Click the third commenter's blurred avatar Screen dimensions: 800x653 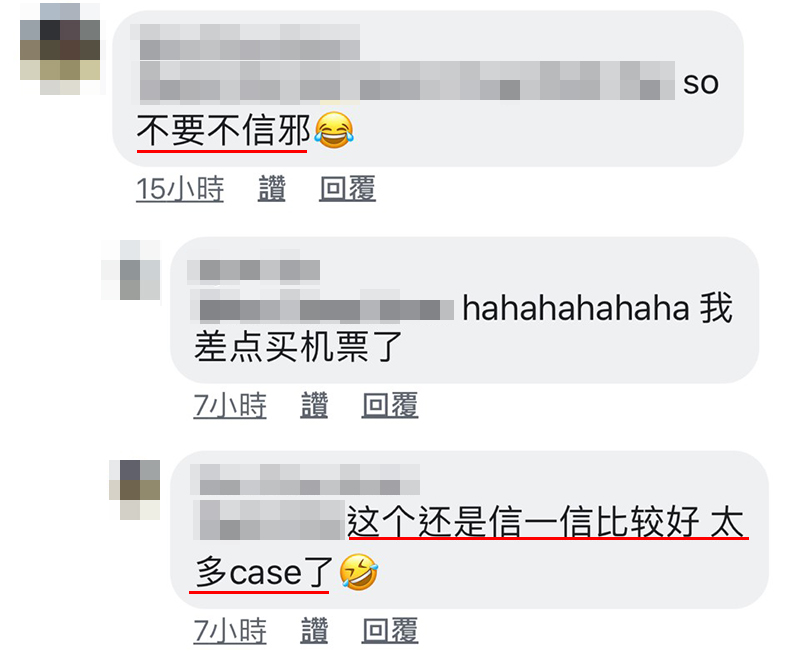point(135,490)
